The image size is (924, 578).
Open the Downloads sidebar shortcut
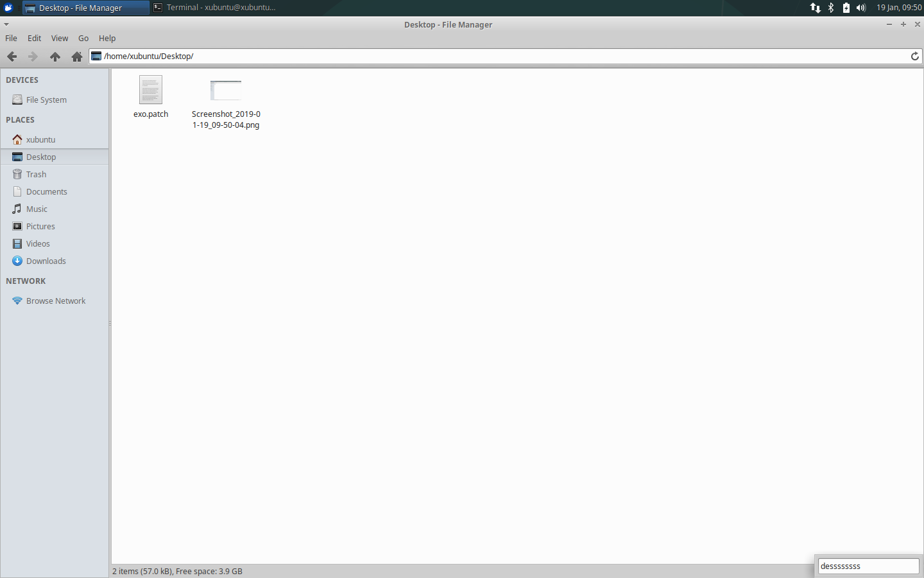click(x=45, y=261)
